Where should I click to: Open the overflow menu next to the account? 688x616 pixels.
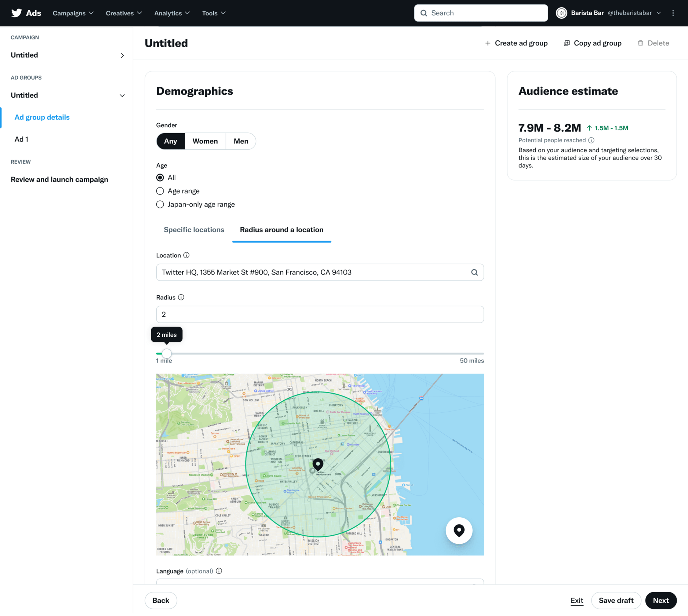pos(673,13)
